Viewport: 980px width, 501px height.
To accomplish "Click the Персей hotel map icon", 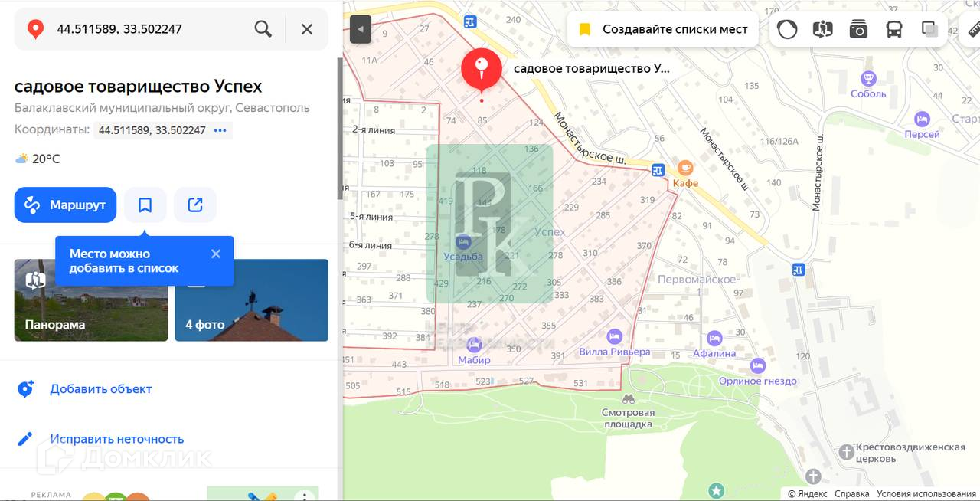I will click(x=922, y=119).
